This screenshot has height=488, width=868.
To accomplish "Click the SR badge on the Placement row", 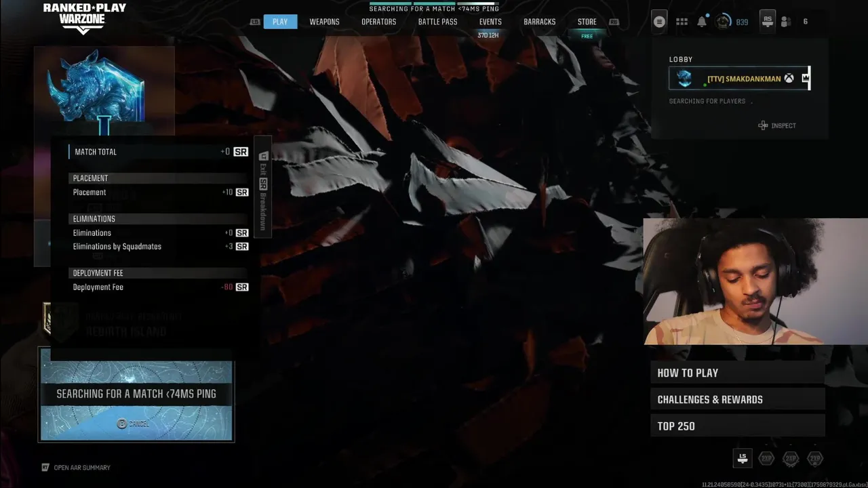I will point(242,192).
